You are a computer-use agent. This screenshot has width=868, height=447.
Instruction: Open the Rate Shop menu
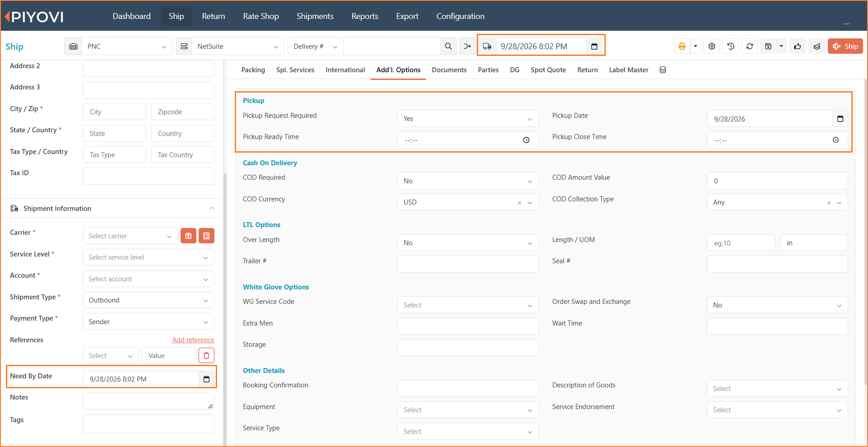(x=260, y=16)
